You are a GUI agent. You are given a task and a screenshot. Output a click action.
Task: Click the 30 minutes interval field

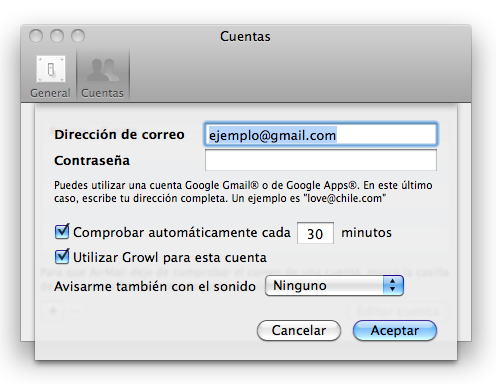[315, 233]
